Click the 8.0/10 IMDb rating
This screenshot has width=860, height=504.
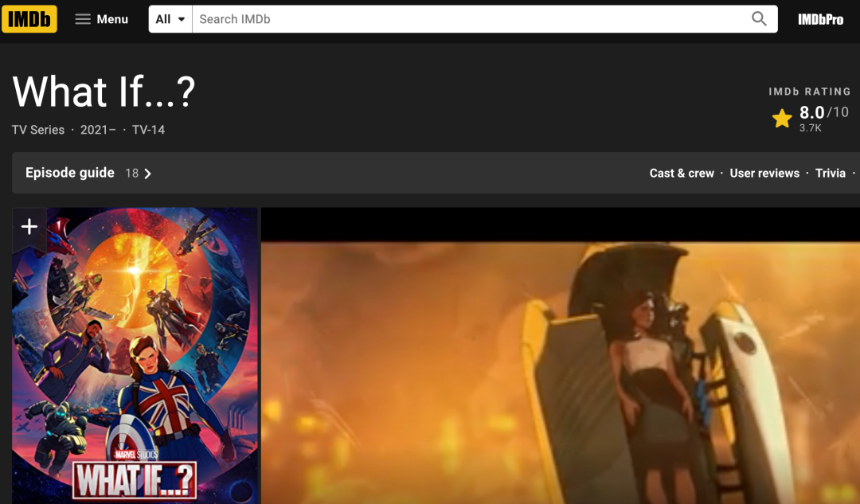(824, 112)
